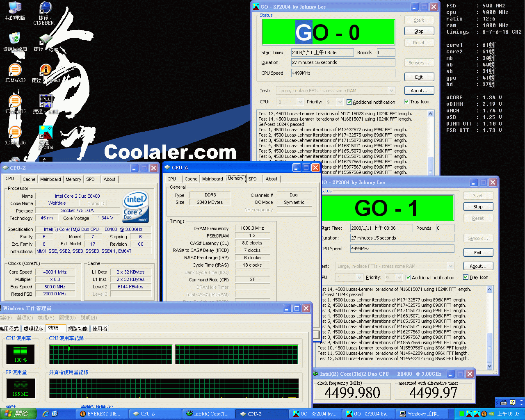Click the Core Speed value 4000.1 MHz in CPU-Z
525x420 pixels.
[x=55, y=272]
